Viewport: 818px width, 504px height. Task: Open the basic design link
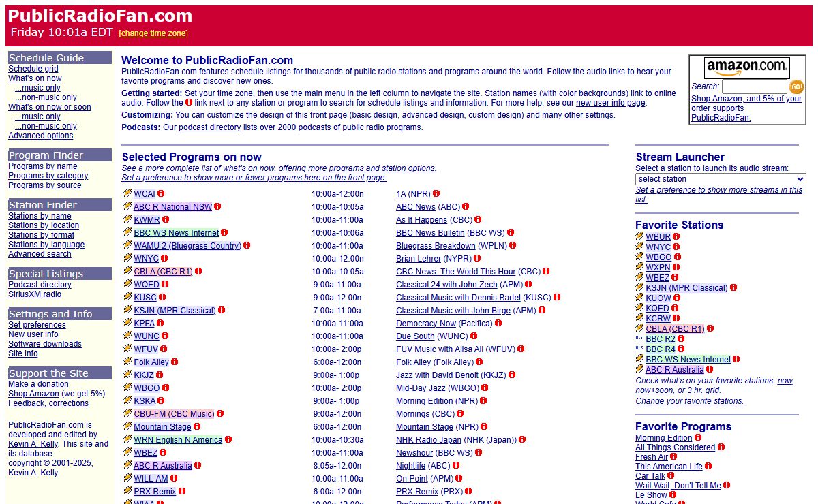374,115
